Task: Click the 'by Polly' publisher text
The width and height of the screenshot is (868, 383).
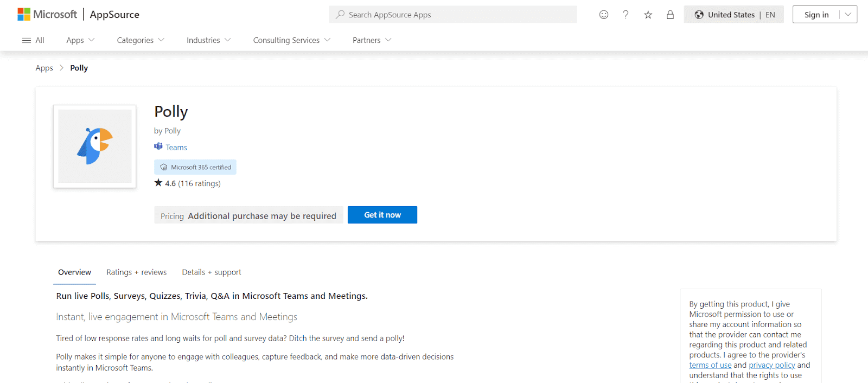Action: [167, 131]
